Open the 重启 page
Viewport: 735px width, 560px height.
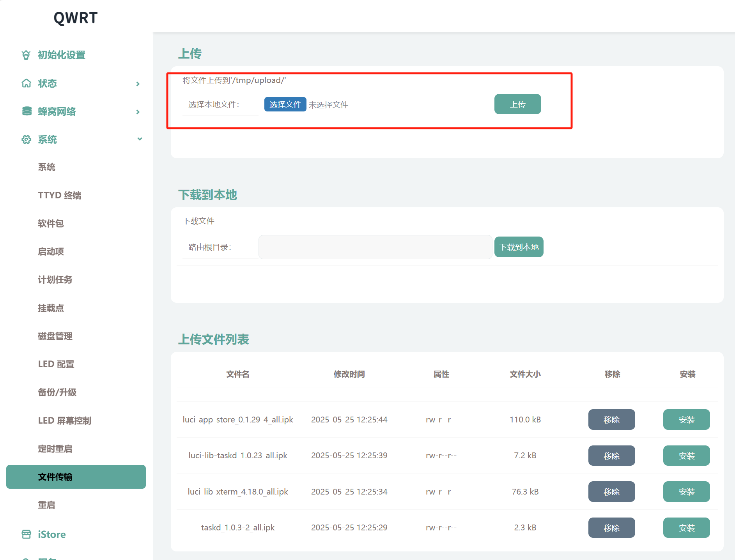[x=46, y=505]
